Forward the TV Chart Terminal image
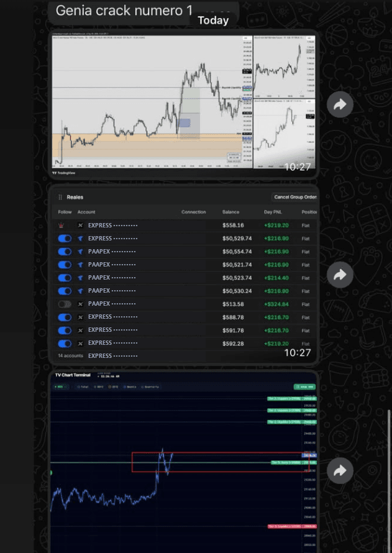 340,470
